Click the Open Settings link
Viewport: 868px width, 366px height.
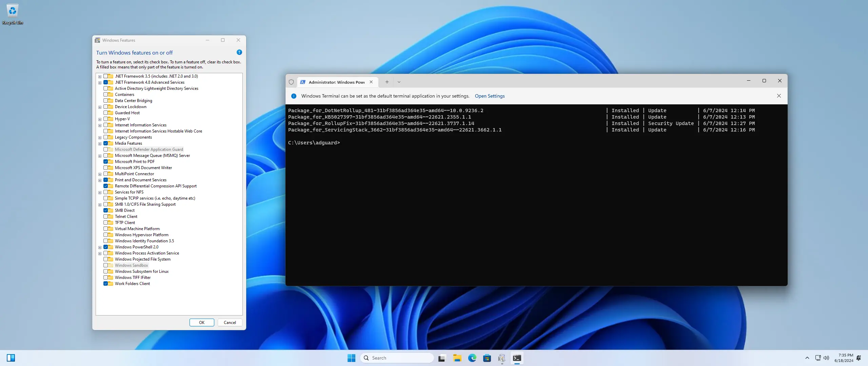(x=489, y=96)
